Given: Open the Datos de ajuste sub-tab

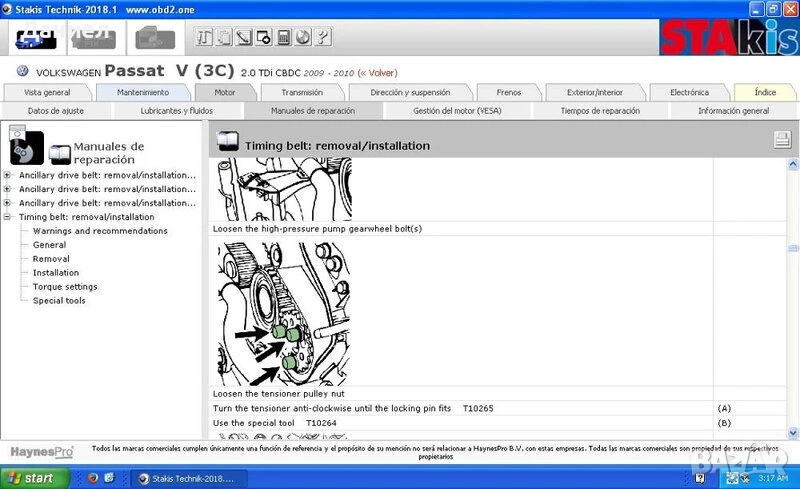Looking at the screenshot, I should coord(56,111).
